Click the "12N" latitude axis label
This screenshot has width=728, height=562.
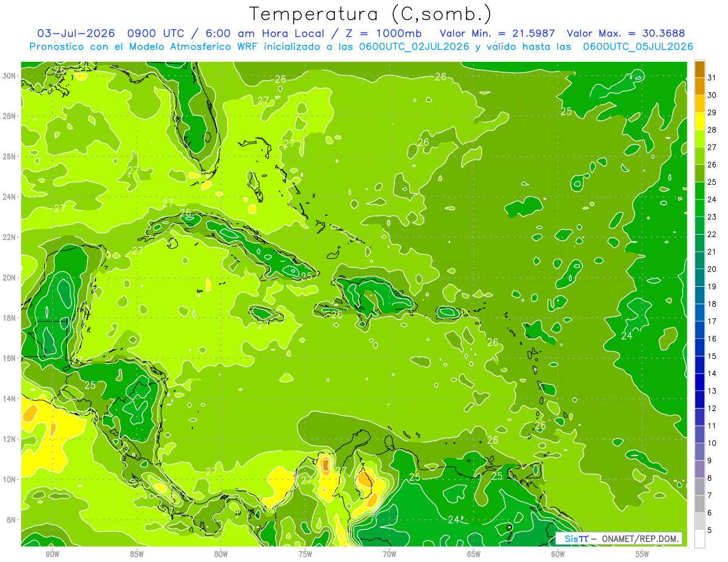(10, 439)
